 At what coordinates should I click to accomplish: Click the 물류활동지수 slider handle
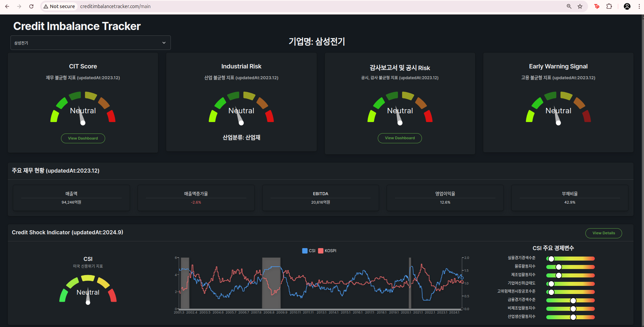[x=559, y=267]
